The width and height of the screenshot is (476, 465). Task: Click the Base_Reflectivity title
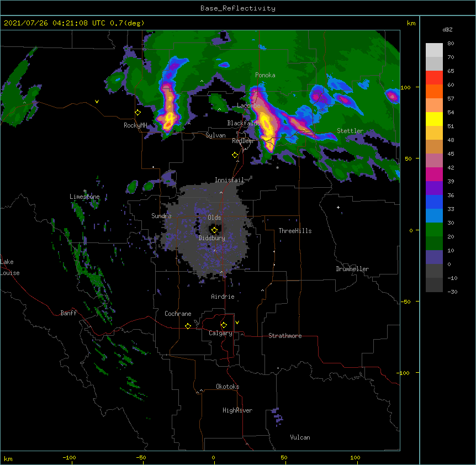point(238,8)
